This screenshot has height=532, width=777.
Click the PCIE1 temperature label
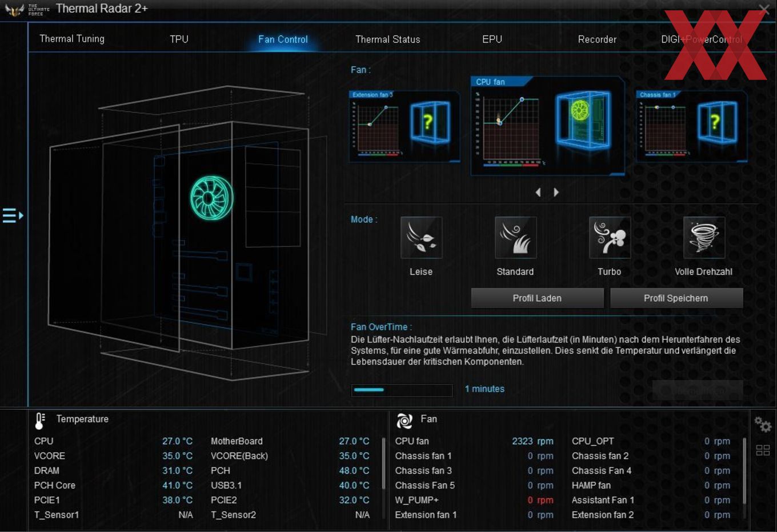(47, 500)
